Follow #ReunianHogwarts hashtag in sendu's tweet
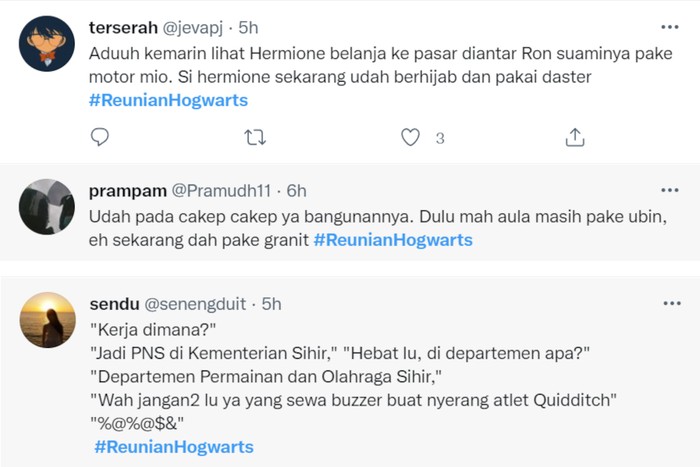This screenshot has width=700, height=467. [x=174, y=446]
